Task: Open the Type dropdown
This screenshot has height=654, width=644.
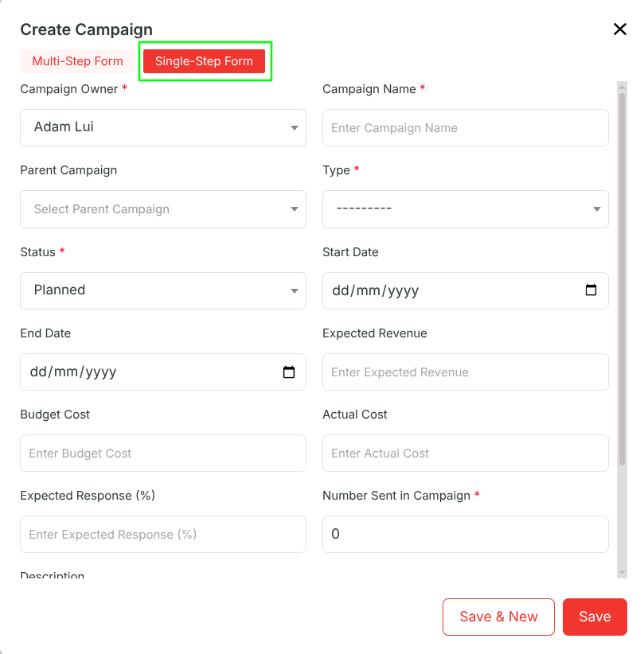Action: (x=466, y=209)
